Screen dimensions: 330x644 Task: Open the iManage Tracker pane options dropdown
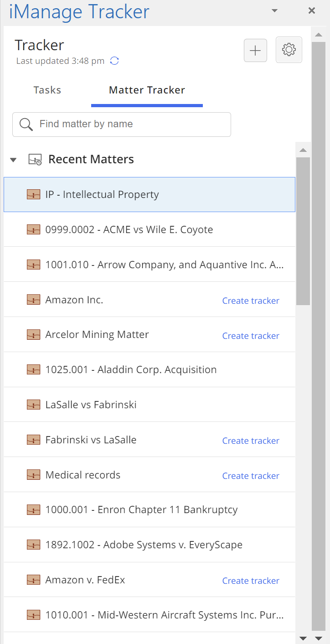274,11
